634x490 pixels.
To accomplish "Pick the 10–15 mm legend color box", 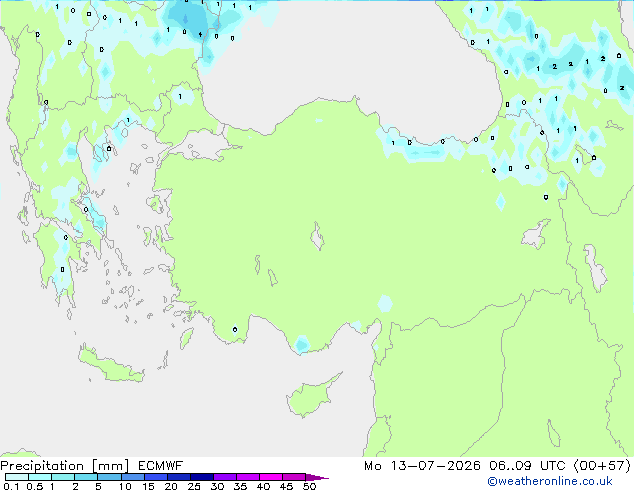I will 133,477.
